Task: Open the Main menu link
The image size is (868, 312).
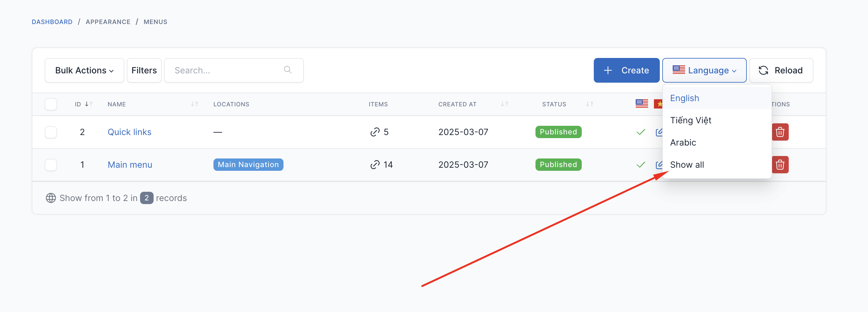Action: click(130, 165)
